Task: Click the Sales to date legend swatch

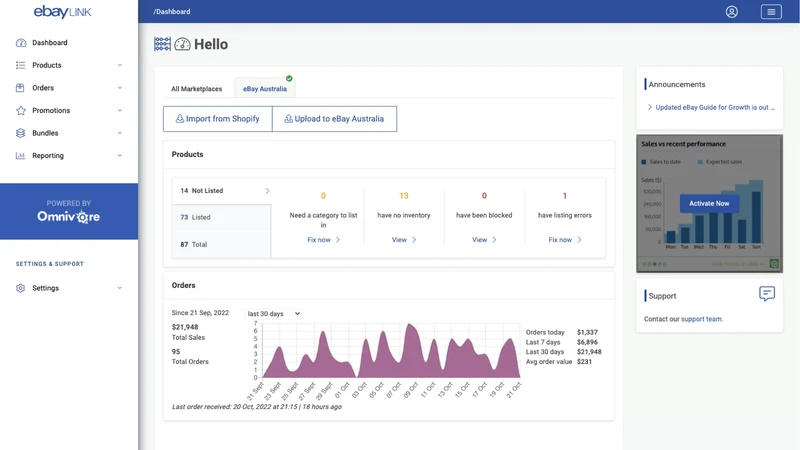Action: pyautogui.click(x=644, y=162)
